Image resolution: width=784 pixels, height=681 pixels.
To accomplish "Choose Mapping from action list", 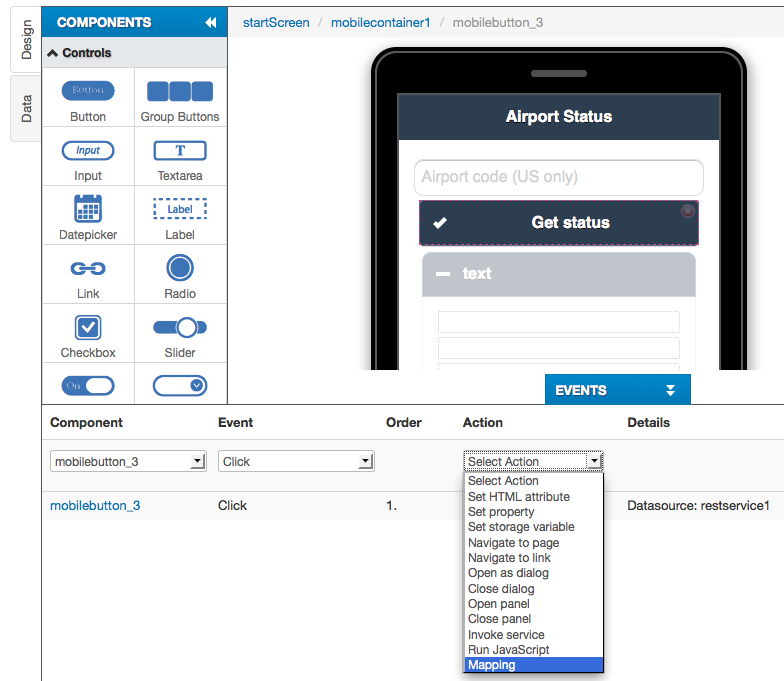I will (x=534, y=665).
